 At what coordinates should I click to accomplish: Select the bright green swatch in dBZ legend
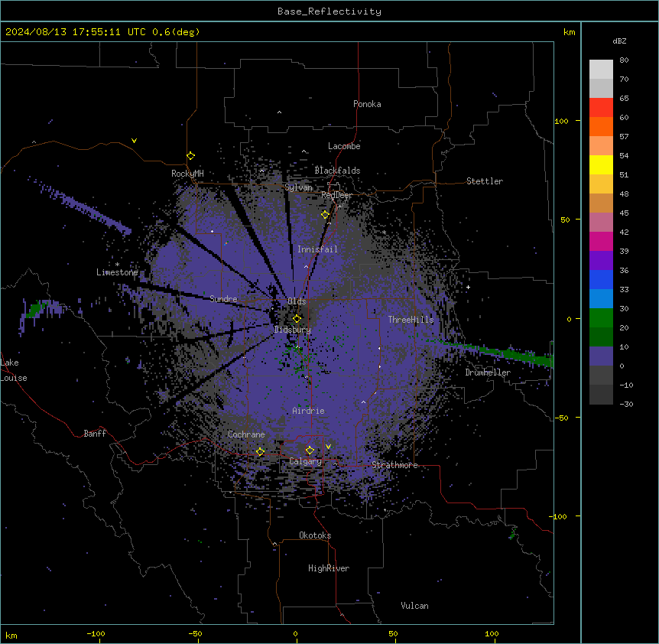pyautogui.click(x=601, y=318)
